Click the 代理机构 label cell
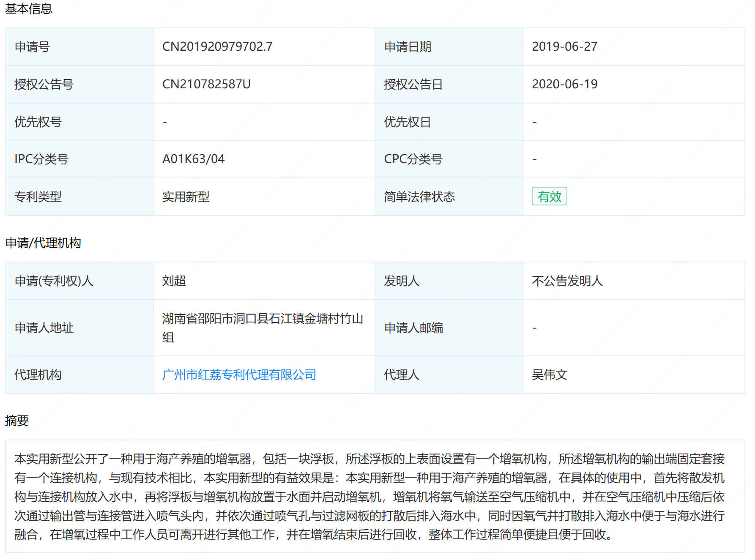 click(79, 375)
